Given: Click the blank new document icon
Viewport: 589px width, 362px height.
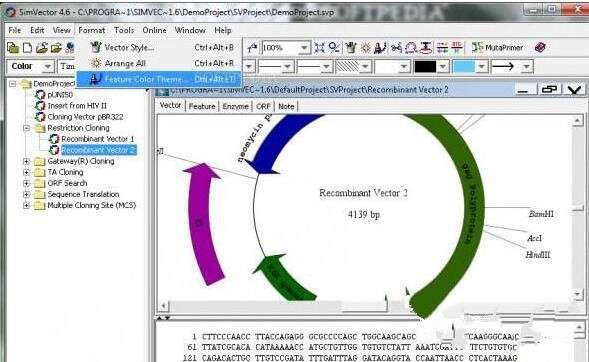Looking at the screenshot, I should click(x=27, y=48).
